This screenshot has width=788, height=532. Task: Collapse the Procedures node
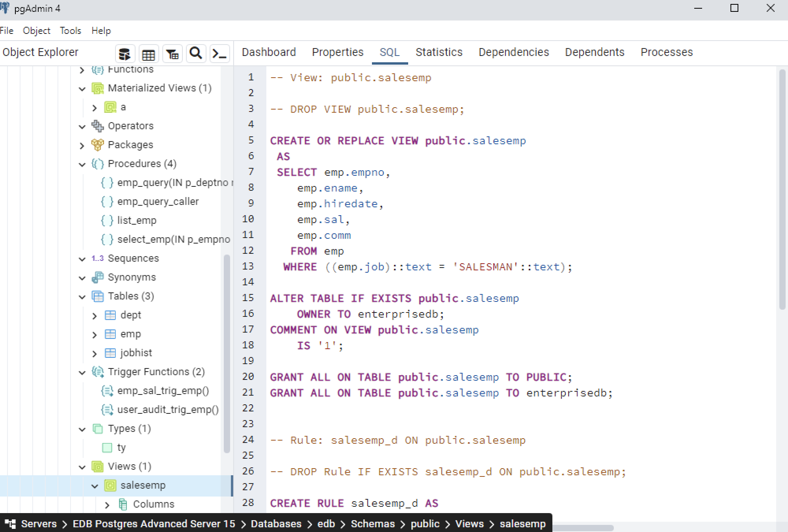82,164
